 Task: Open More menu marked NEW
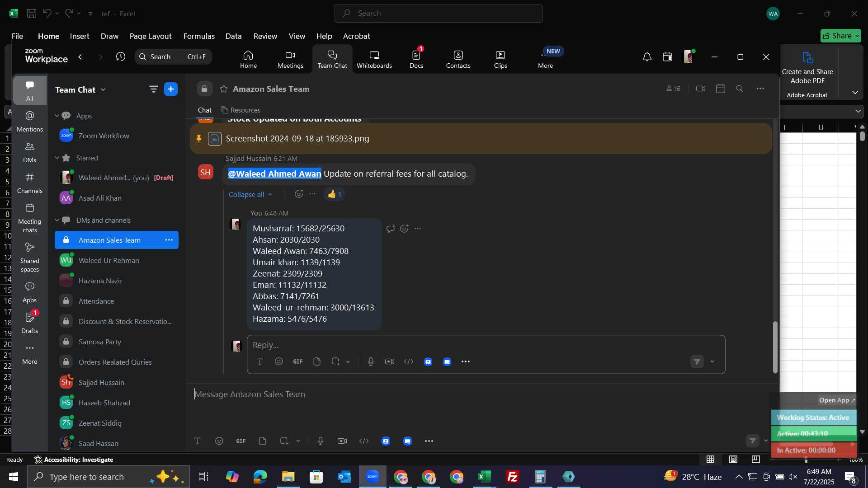[x=546, y=59]
